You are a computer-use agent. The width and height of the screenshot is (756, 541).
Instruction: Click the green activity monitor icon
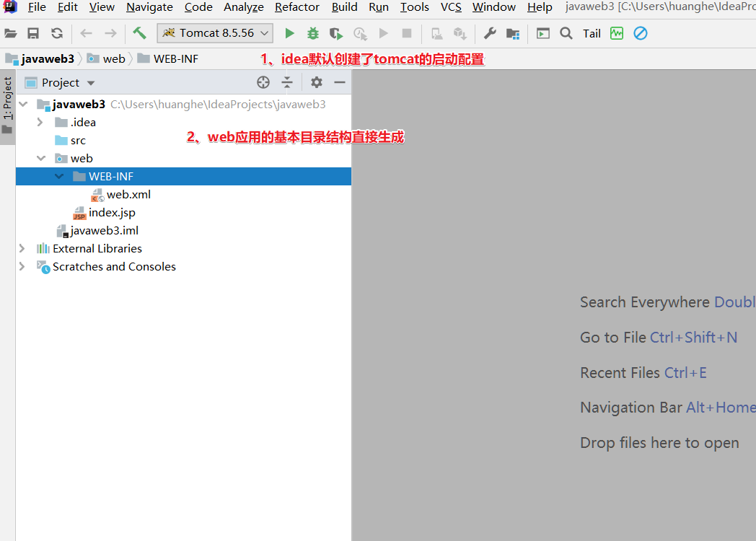(617, 33)
